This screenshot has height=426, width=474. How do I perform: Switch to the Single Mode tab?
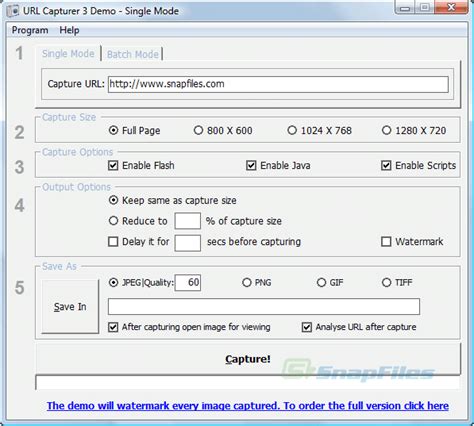click(x=68, y=54)
